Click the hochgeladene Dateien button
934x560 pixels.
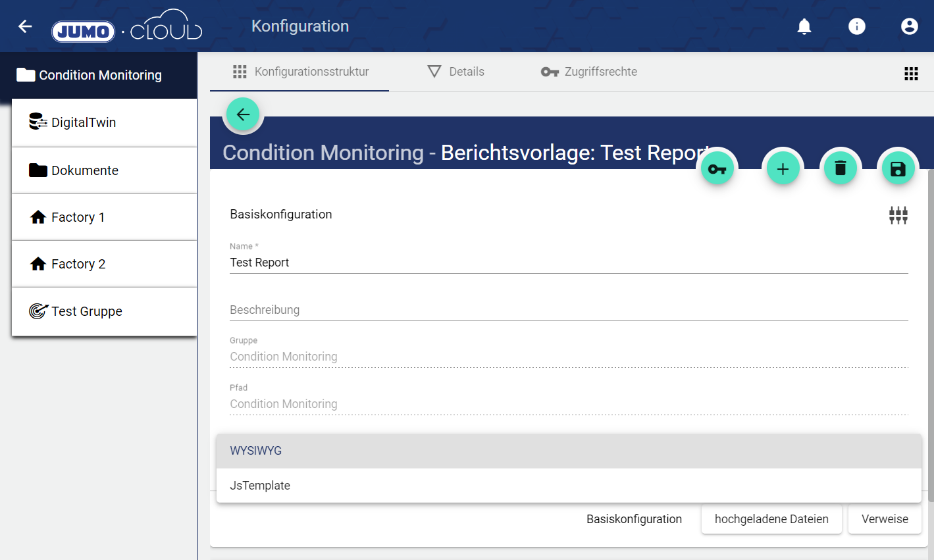(x=771, y=519)
